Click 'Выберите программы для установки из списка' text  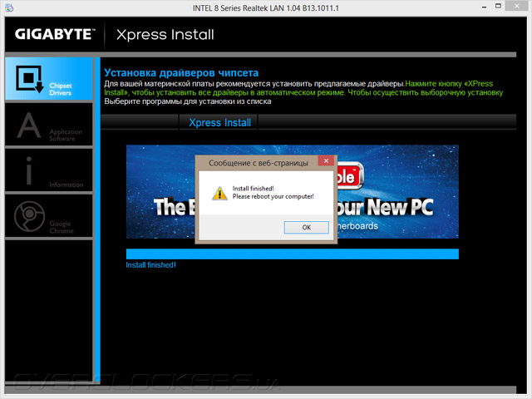(x=188, y=101)
